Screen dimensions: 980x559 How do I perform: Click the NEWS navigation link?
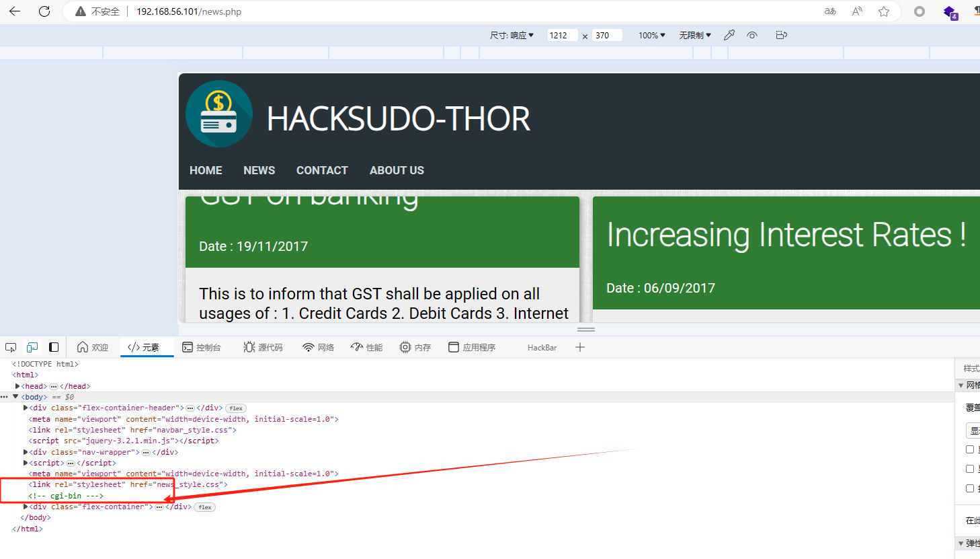259,170
